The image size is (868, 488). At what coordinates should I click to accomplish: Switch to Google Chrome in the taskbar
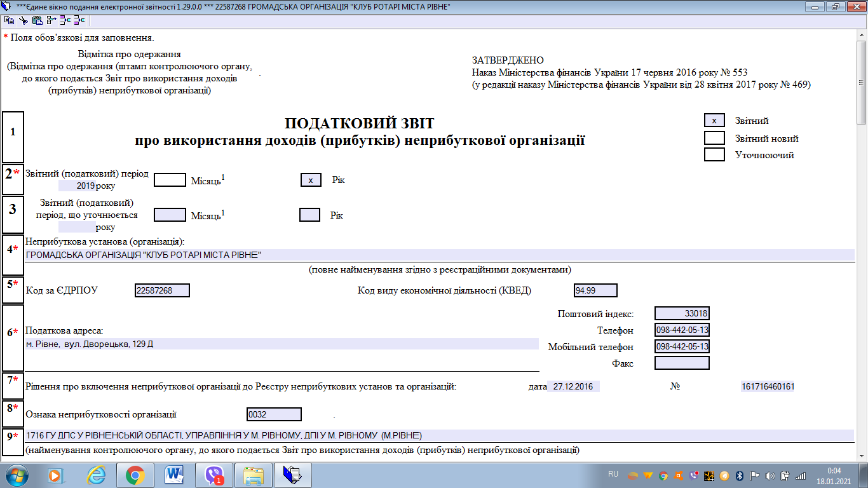tap(135, 475)
